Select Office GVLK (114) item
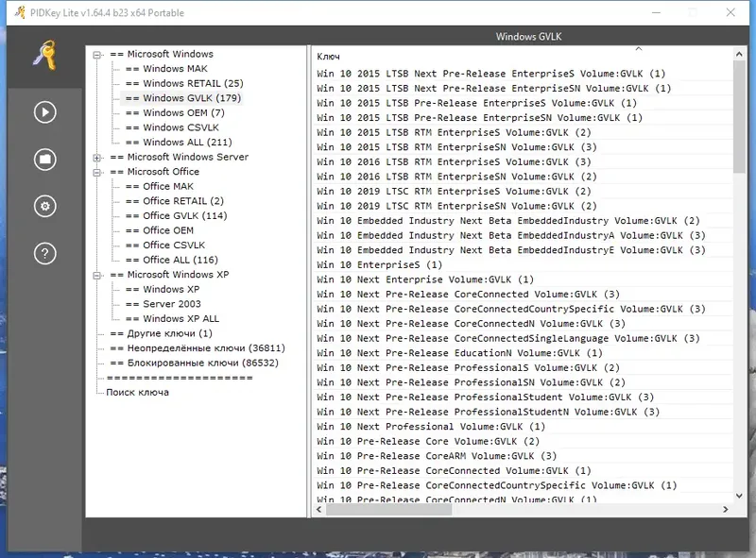Image resolution: width=756 pixels, height=558 pixels. 176,215
